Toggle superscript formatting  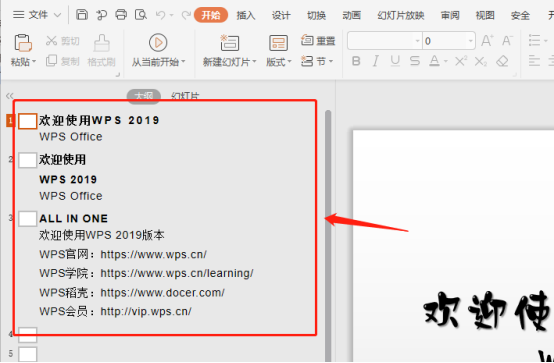pyautogui.click(x=461, y=61)
